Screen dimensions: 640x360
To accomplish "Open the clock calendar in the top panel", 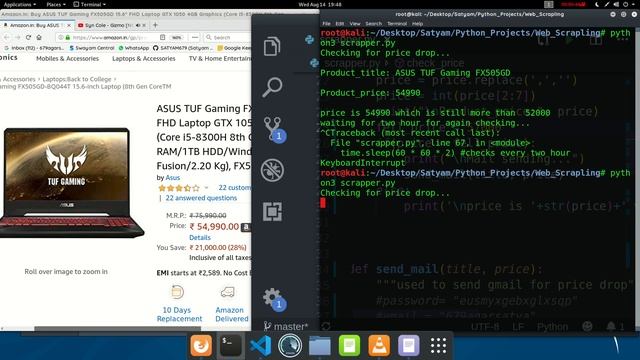I will pos(320,4).
